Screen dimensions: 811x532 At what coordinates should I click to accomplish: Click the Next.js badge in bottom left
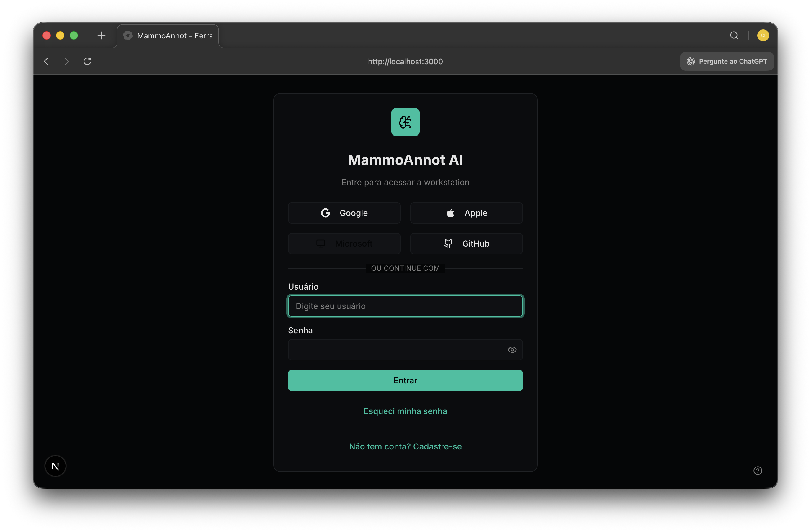55,466
